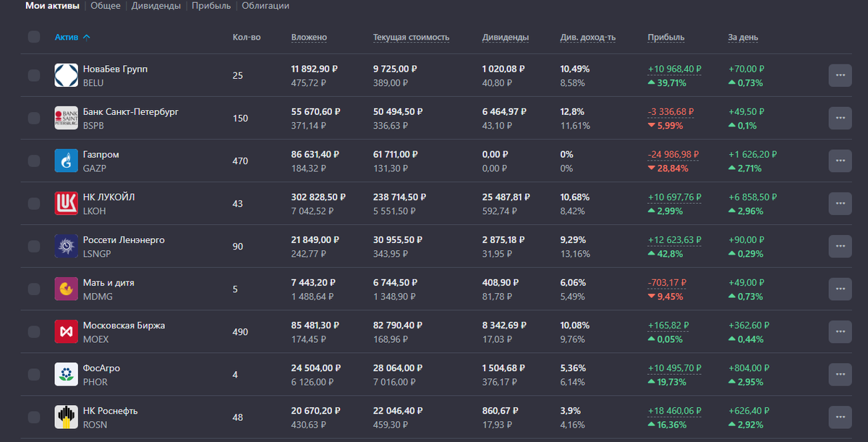Click quantity 470 in Газпром row

(x=240, y=161)
